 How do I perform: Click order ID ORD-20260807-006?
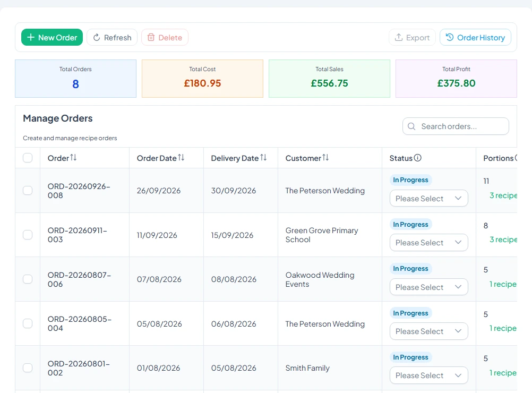click(80, 279)
